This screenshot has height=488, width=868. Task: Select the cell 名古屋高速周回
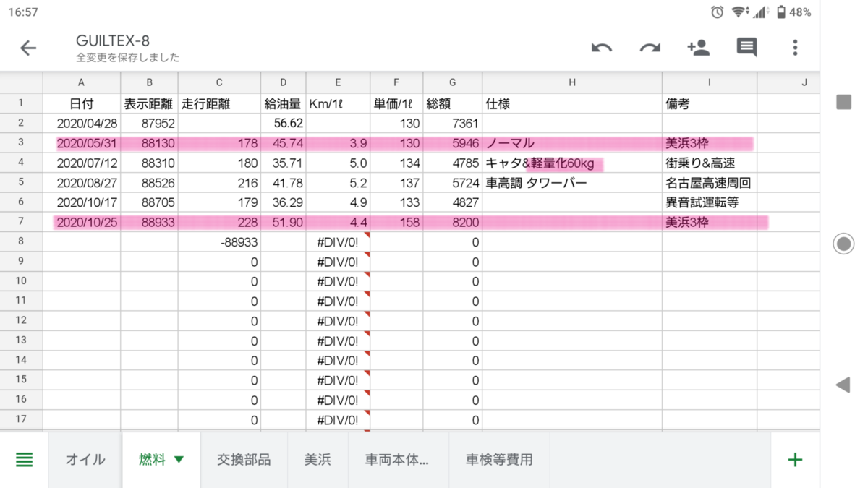tap(710, 183)
